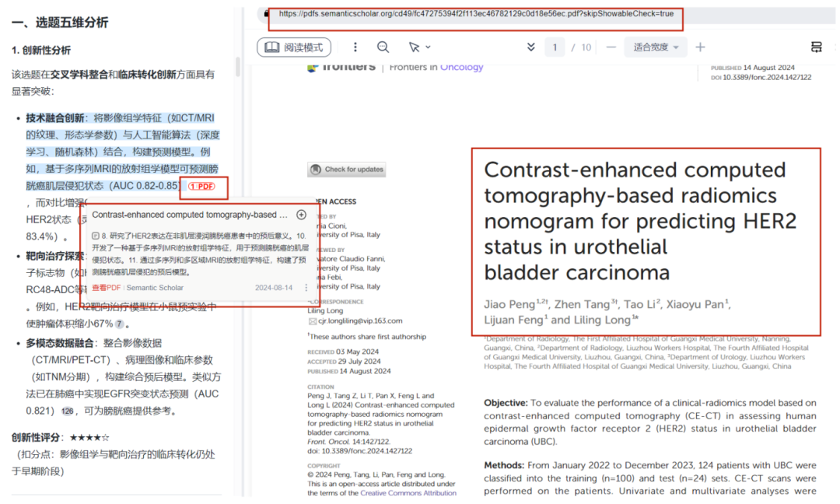This screenshot has width=840, height=504.
Task: Click the heading 一、选题五维分析
Action: coord(60,23)
